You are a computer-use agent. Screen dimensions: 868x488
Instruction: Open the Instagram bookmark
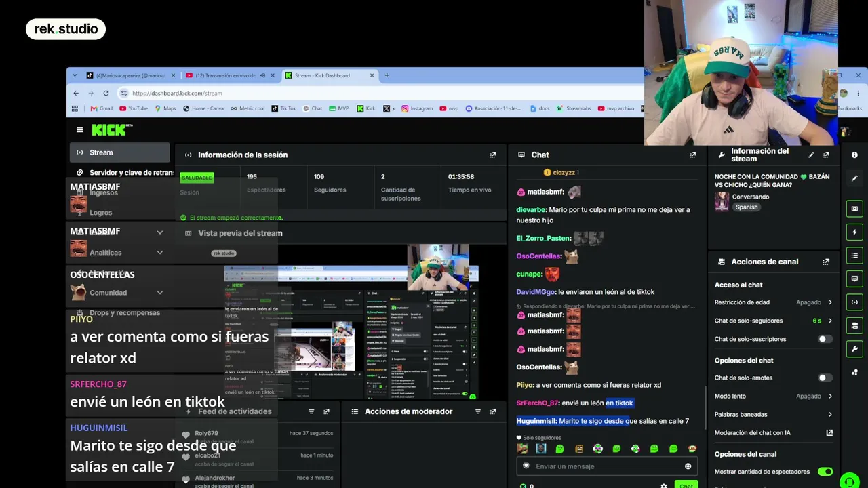click(417, 108)
